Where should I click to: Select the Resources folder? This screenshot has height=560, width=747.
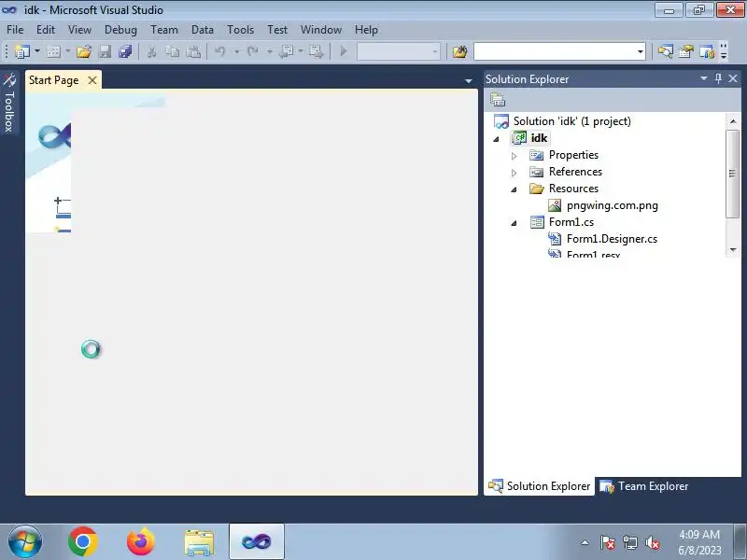click(573, 189)
